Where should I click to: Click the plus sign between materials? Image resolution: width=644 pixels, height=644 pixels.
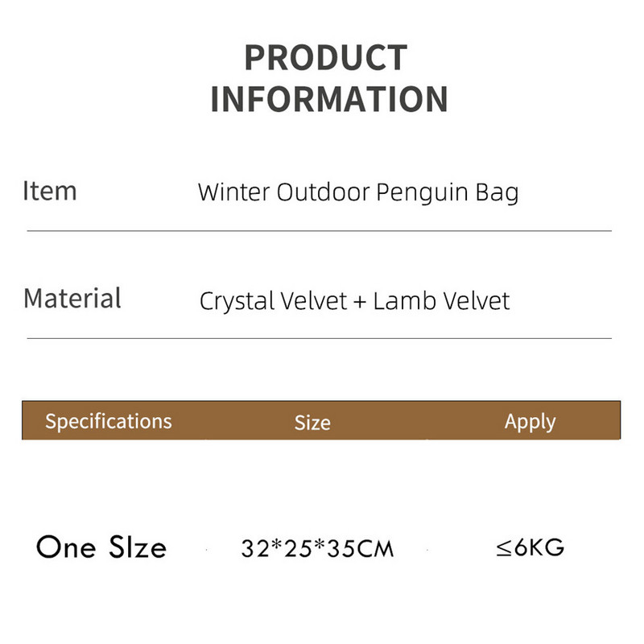[x=360, y=302]
